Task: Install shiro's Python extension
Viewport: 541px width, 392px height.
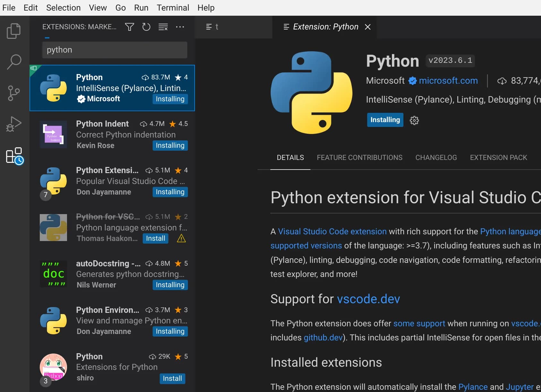Action: tap(172, 378)
